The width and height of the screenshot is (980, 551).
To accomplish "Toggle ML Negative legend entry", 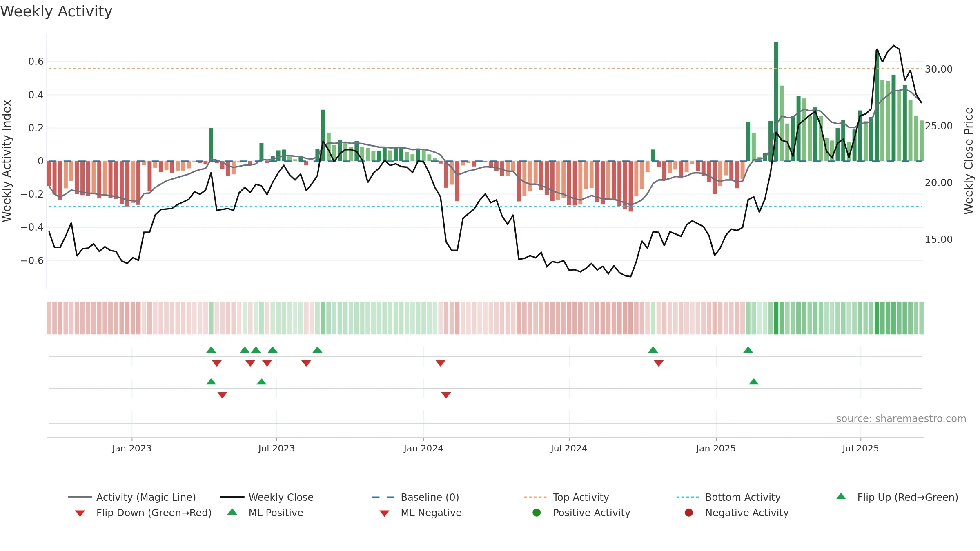I will coord(421,513).
